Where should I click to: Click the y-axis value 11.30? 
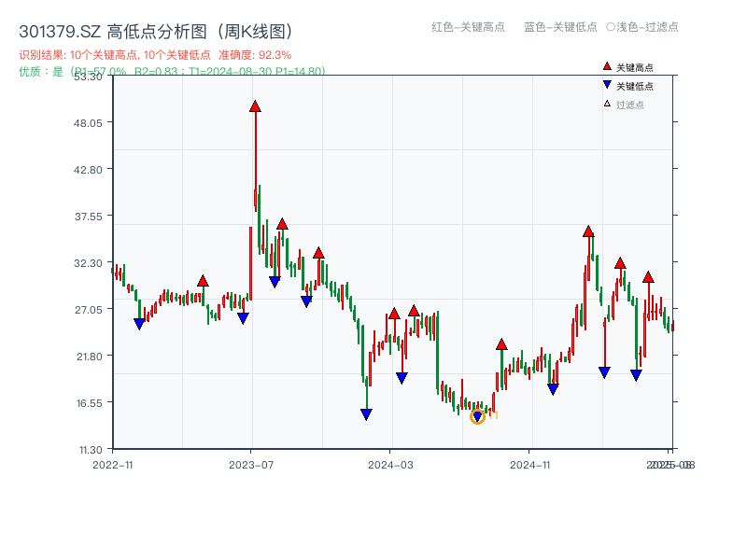pos(90,450)
